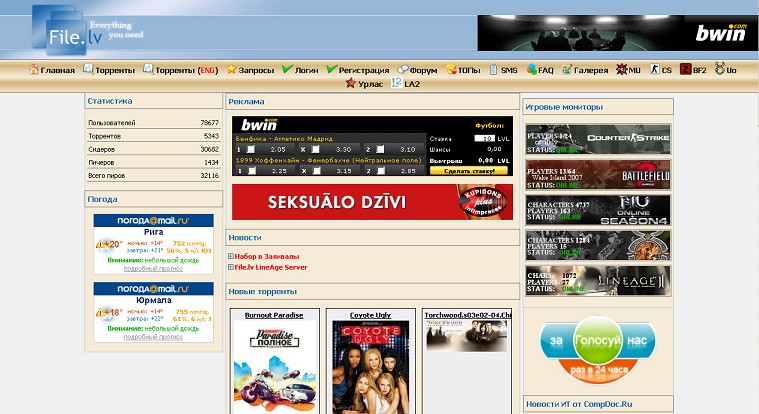The width and height of the screenshot is (759, 414).
Task: Click the Coyote Ugly poster image
Action: [x=371, y=367]
